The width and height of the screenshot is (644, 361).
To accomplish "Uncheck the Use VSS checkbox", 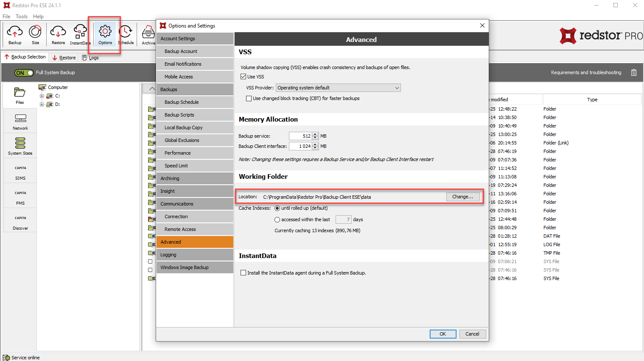I will [x=244, y=77].
